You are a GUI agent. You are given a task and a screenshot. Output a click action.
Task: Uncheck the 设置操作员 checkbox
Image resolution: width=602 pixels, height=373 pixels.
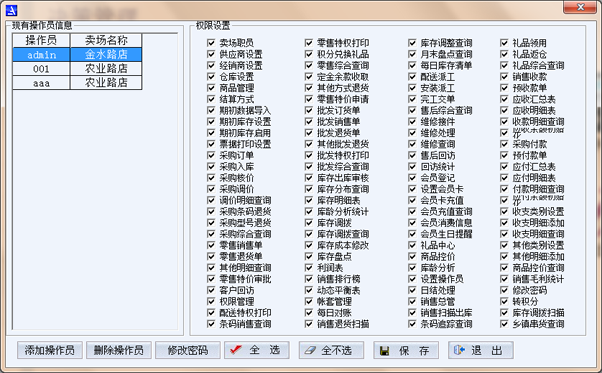coord(412,279)
